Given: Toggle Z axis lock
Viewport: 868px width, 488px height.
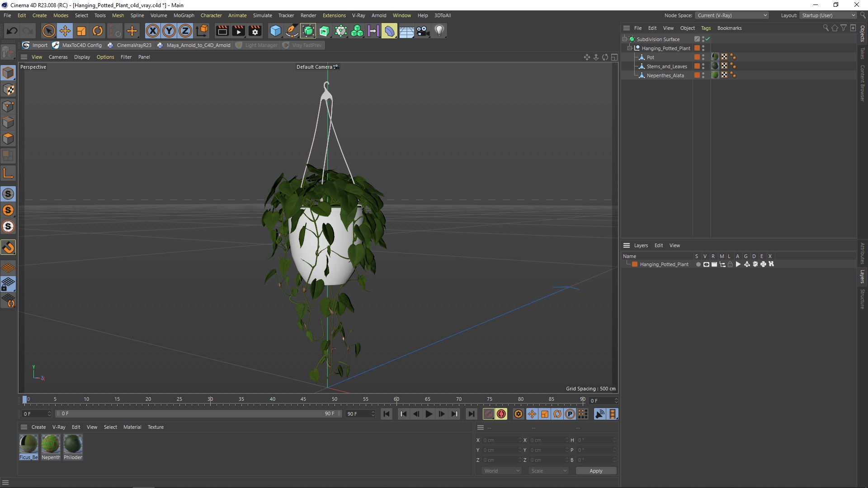Looking at the screenshot, I should click(185, 31).
